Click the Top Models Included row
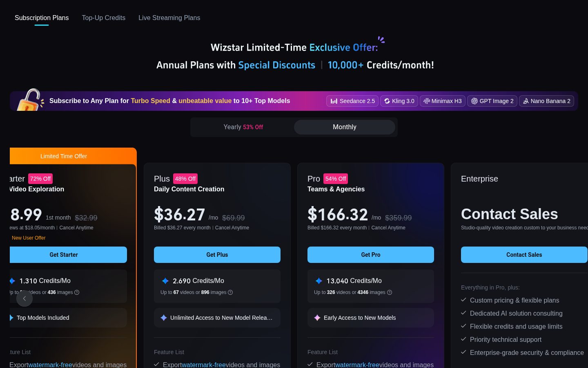This screenshot has height=368, width=588. [x=68, y=318]
